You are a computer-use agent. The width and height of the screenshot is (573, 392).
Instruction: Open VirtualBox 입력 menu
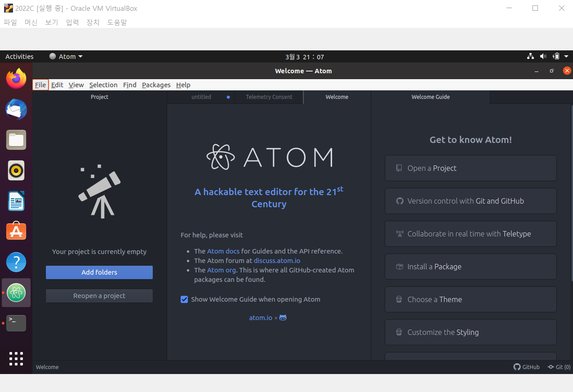72,22
